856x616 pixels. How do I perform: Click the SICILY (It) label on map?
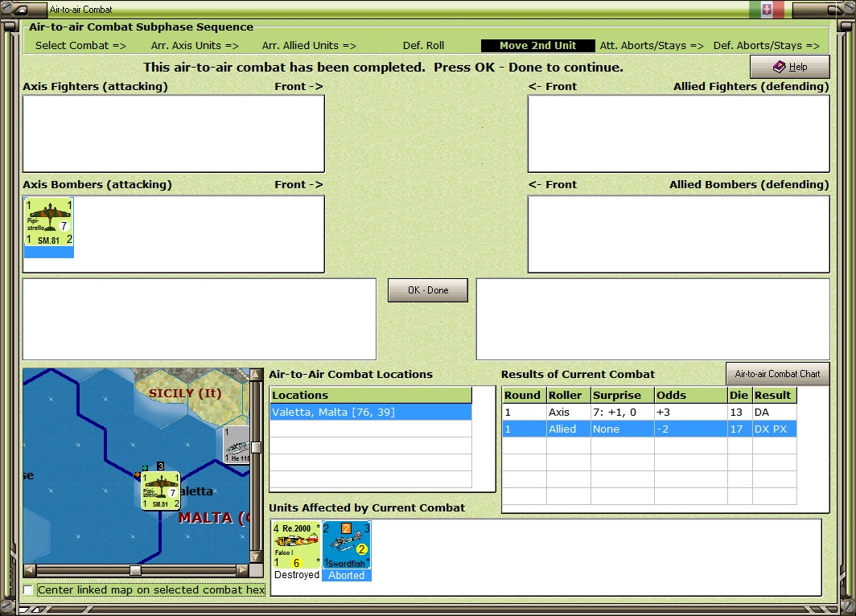[185, 393]
